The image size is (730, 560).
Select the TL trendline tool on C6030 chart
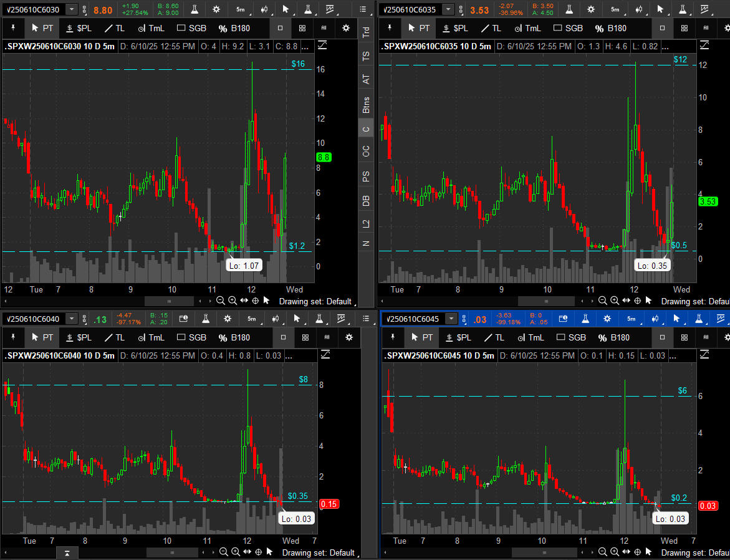pos(116,28)
